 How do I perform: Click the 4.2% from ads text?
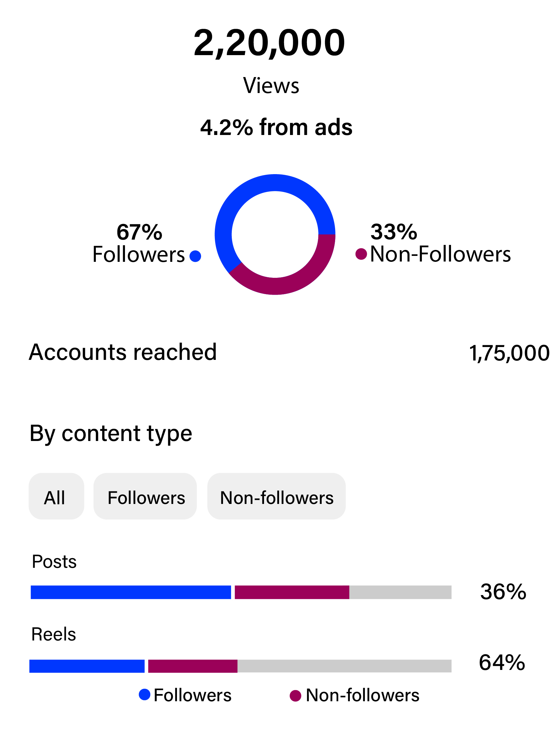pos(276,127)
